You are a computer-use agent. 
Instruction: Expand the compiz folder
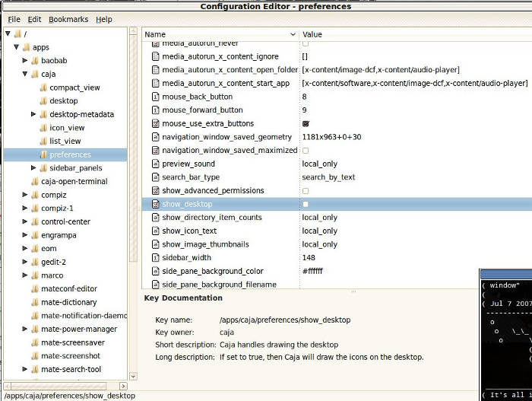point(25,194)
